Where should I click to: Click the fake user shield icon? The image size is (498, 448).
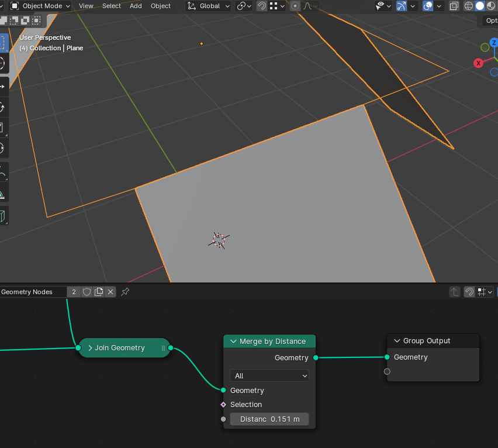coord(87,292)
